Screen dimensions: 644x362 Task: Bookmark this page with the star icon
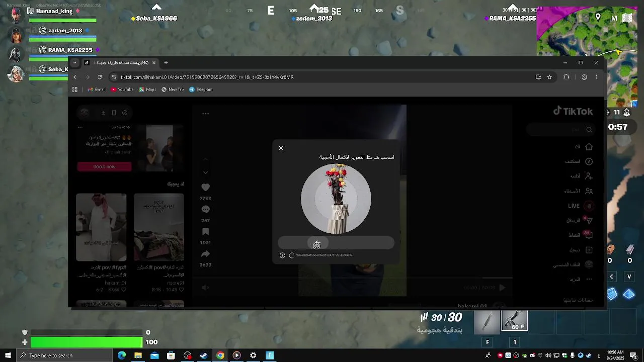click(549, 77)
